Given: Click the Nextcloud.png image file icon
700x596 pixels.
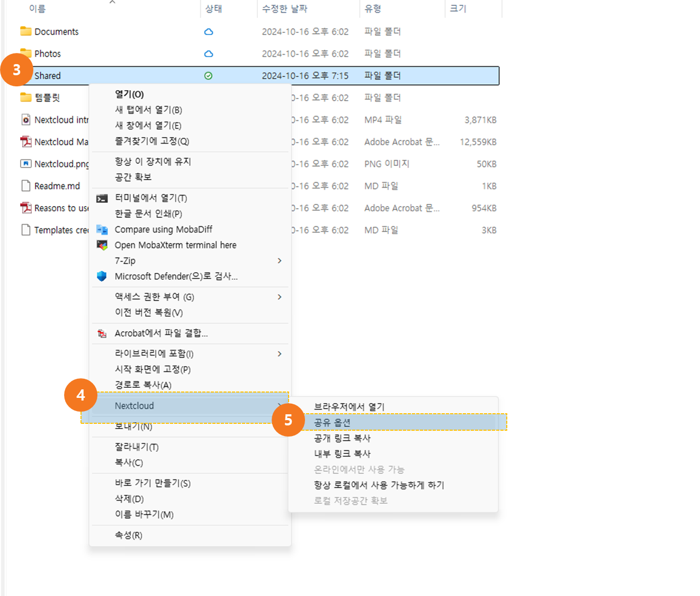Looking at the screenshot, I should coord(25,164).
